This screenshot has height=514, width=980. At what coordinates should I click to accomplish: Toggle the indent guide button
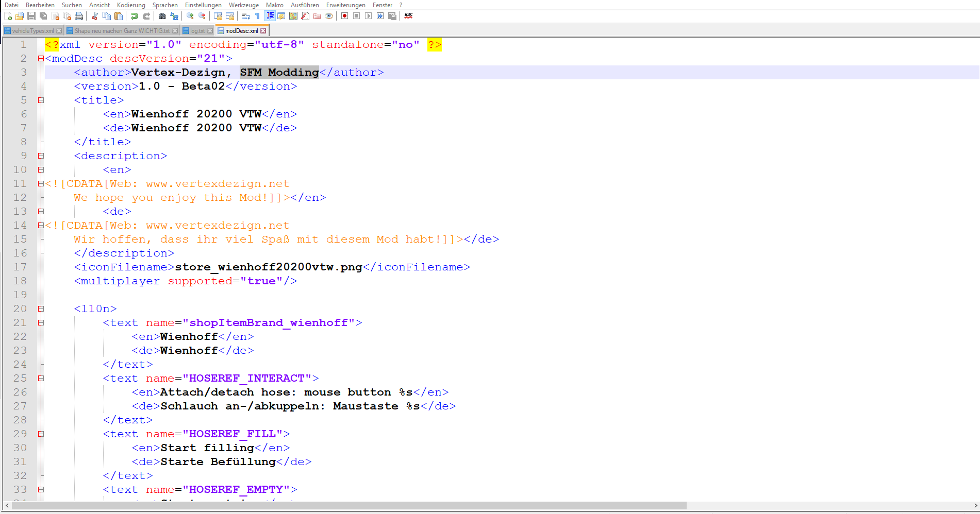pos(270,16)
